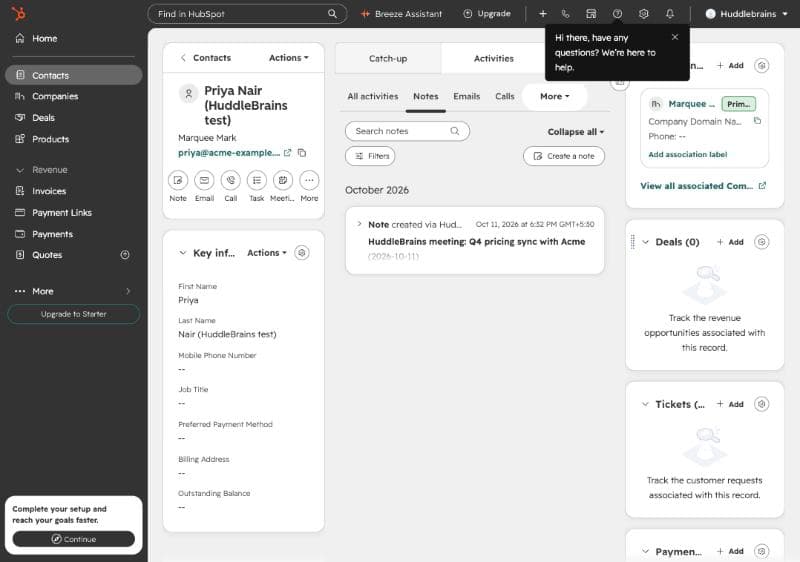Open Breeze Assistant
The height and width of the screenshot is (562, 800).
[x=402, y=14]
